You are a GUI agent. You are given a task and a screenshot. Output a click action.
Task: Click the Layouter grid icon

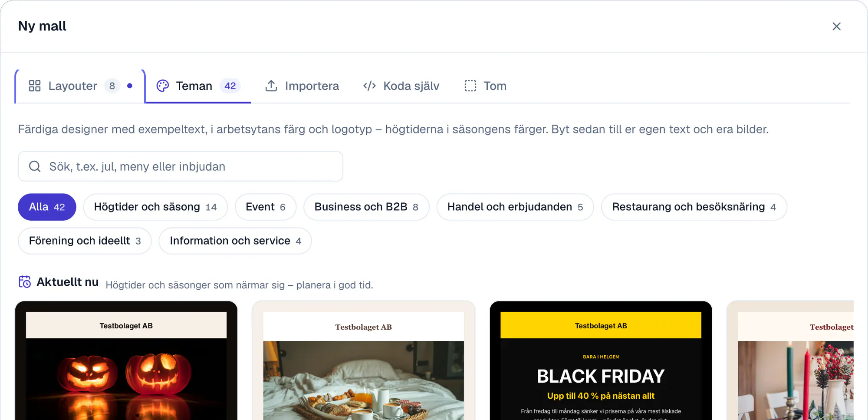pyautogui.click(x=35, y=86)
